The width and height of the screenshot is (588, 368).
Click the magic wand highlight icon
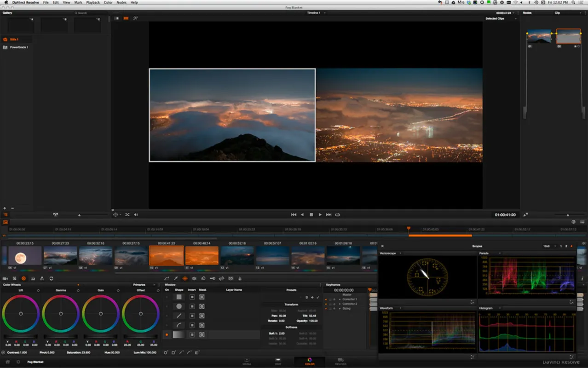click(x=135, y=18)
